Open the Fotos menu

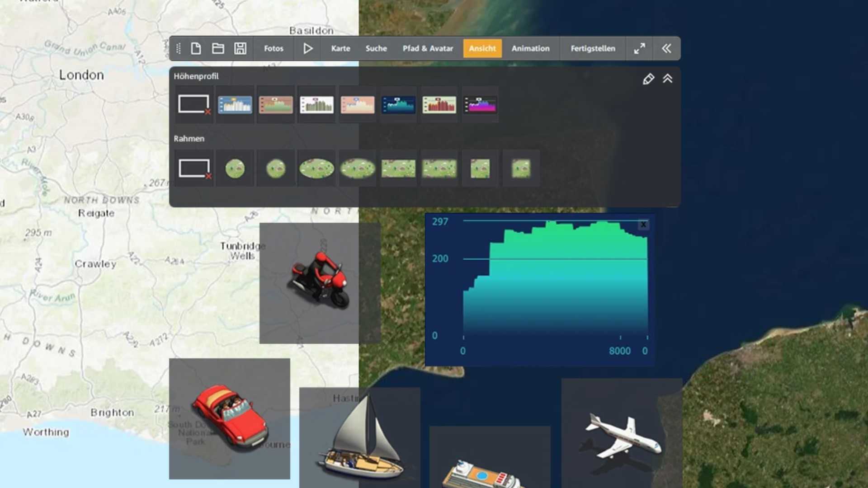pyautogui.click(x=274, y=48)
